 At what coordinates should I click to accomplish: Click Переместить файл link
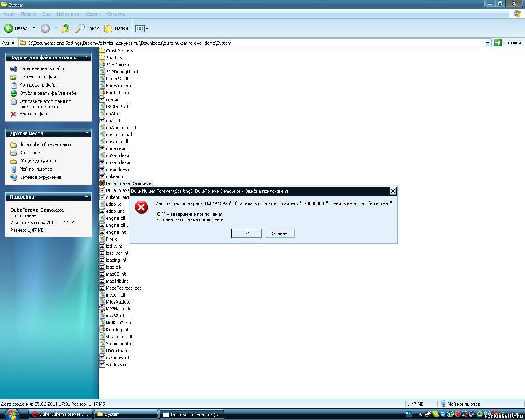(39, 77)
